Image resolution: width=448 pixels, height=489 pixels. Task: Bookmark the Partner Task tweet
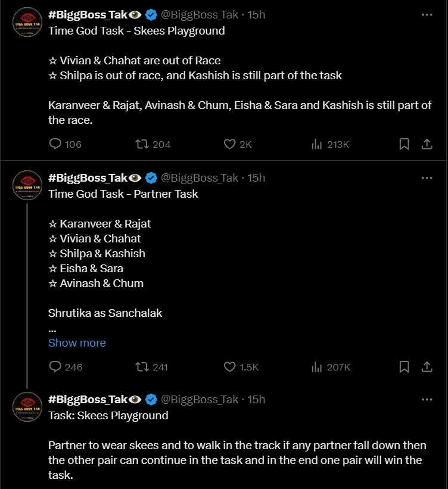[405, 367]
